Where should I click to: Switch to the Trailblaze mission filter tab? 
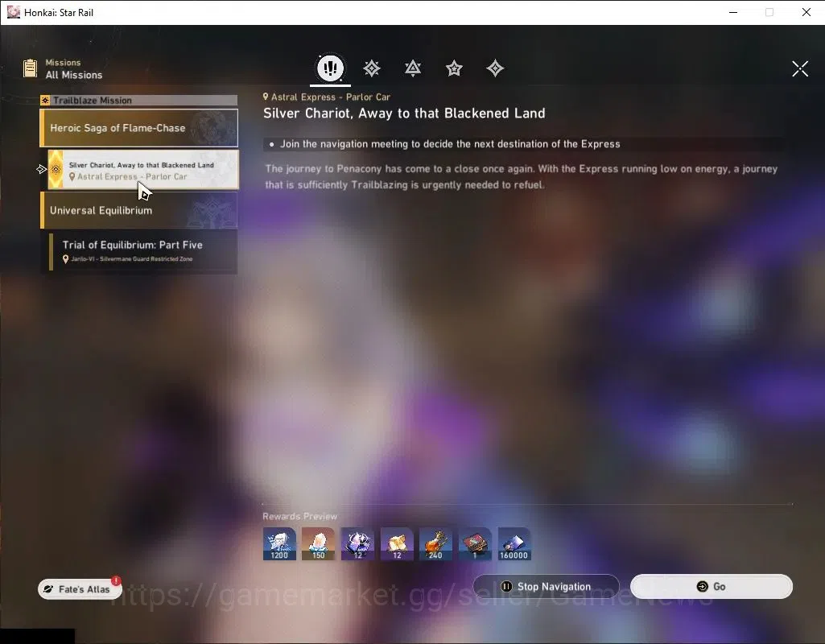(372, 68)
